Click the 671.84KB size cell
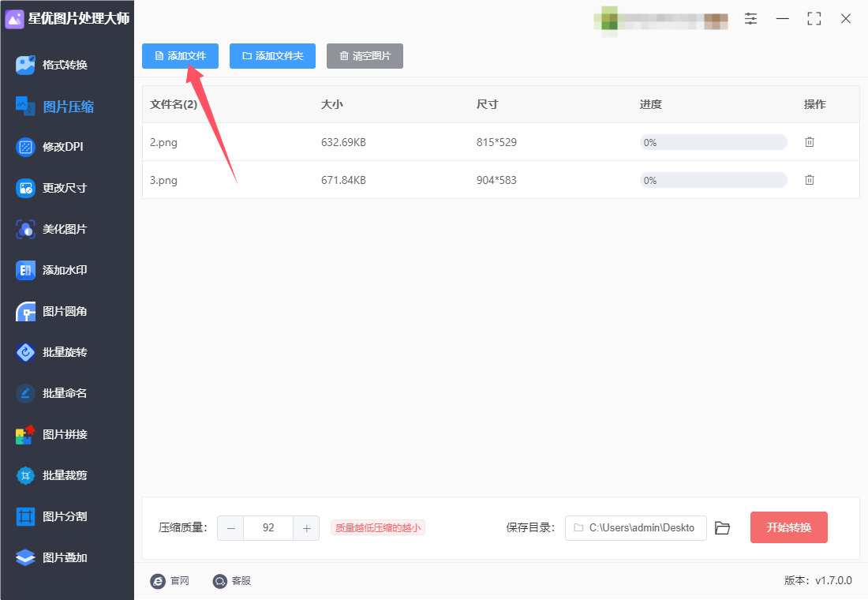868x600 pixels. [343, 180]
